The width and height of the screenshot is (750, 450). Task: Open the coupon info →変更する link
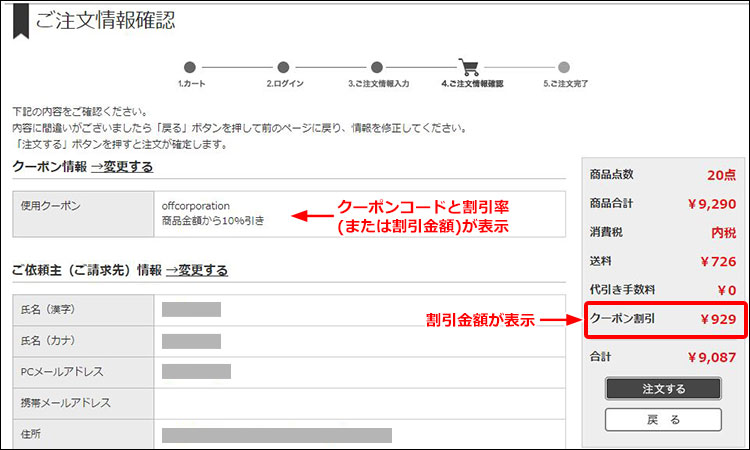click(x=121, y=167)
